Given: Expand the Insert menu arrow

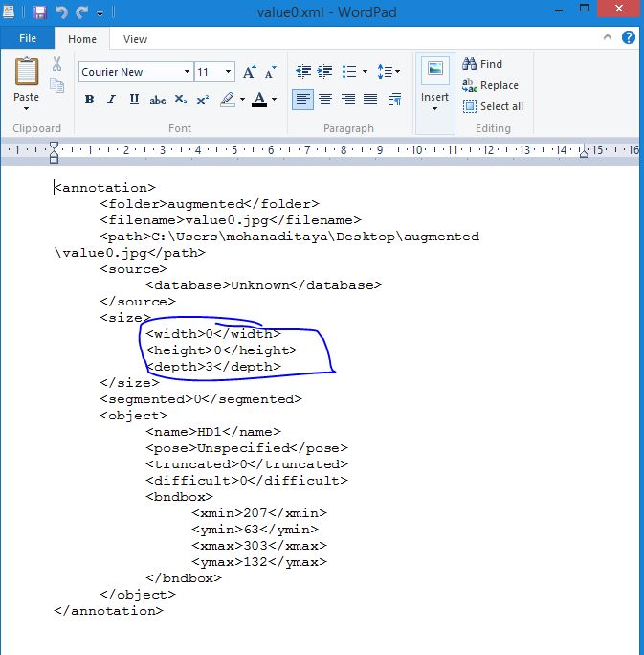Looking at the screenshot, I should (x=434, y=109).
